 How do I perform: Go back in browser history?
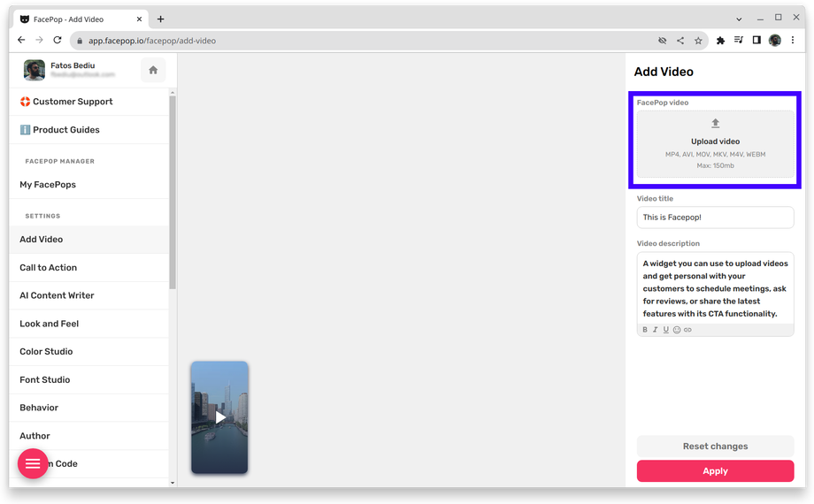point(21,40)
